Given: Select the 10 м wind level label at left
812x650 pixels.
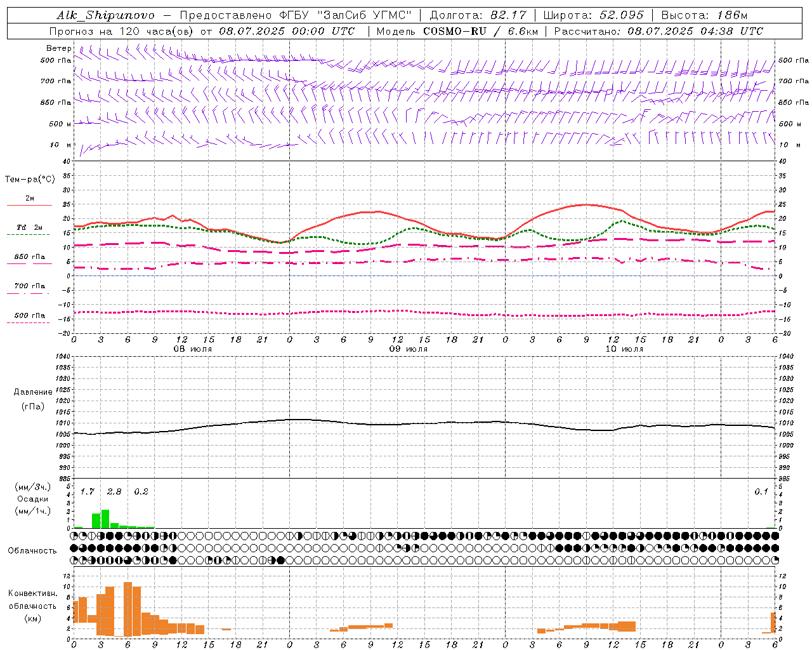Looking at the screenshot, I should click(x=61, y=145).
